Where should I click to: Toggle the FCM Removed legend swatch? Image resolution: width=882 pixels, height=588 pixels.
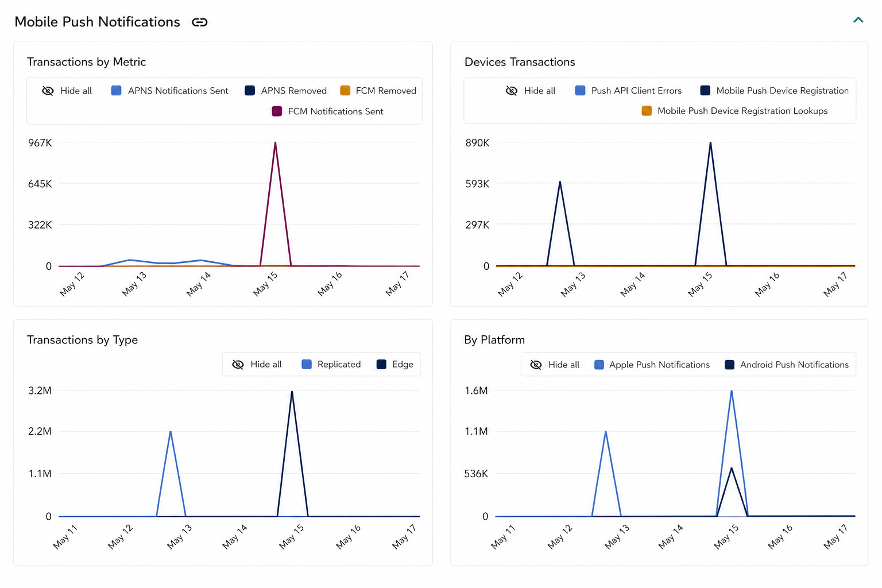click(x=345, y=91)
